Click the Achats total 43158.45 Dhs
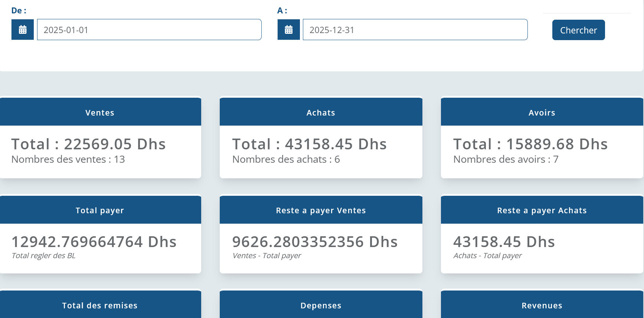Screen dimensions: 644x318 [309, 144]
